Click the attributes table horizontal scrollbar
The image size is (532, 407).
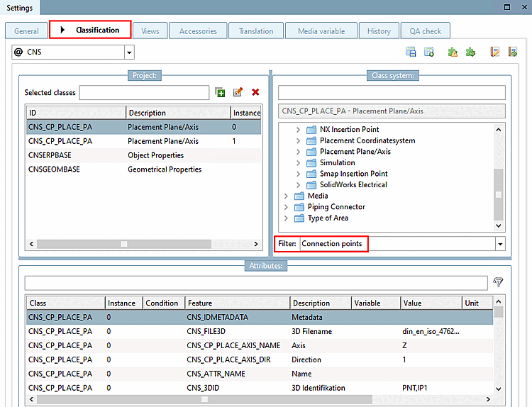[x=204, y=399]
